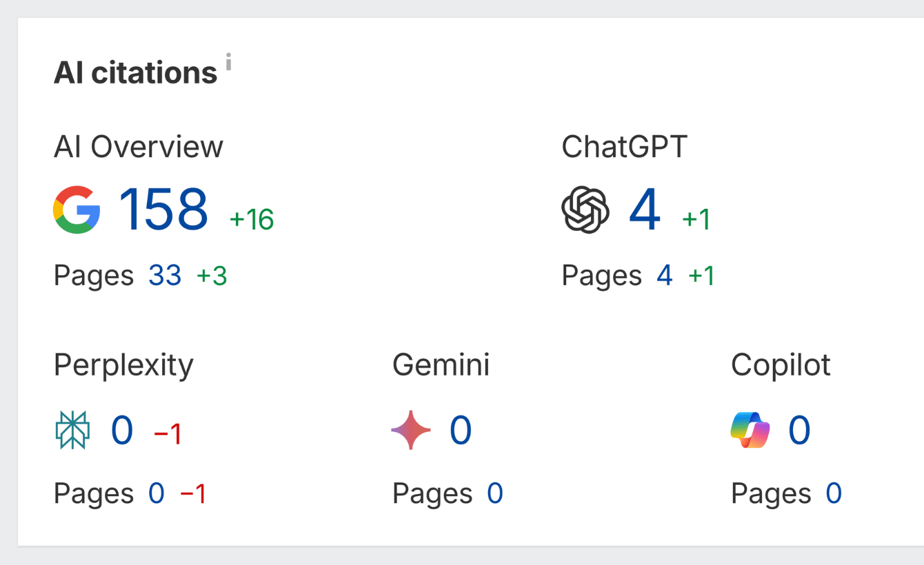Click the AI Overview section label
Image resolution: width=924 pixels, height=565 pixels.
[138, 146]
